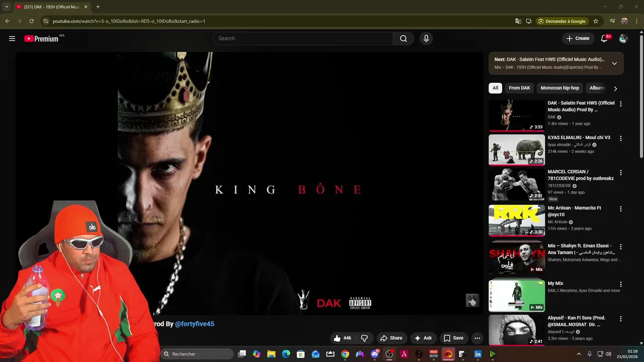This screenshot has width=644, height=362.
Task: Click the translate page icon
Action: coord(518,21)
